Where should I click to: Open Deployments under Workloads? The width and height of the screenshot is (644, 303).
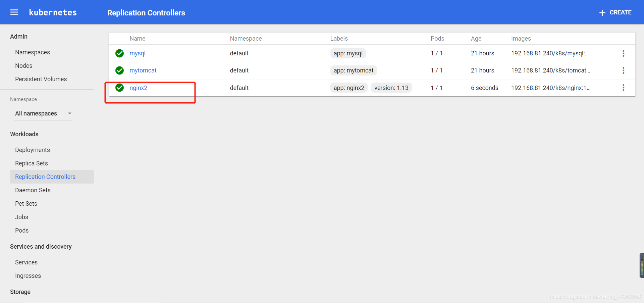[x=33, y=150]
